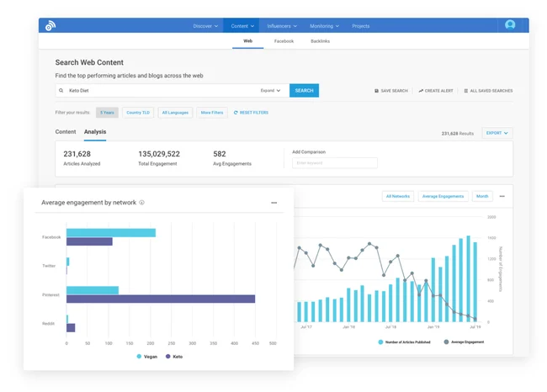The width and height of the screenshot is (547, 392).
Task: Open All Saved Searches list icon
Action: click(x=465, y=91)
